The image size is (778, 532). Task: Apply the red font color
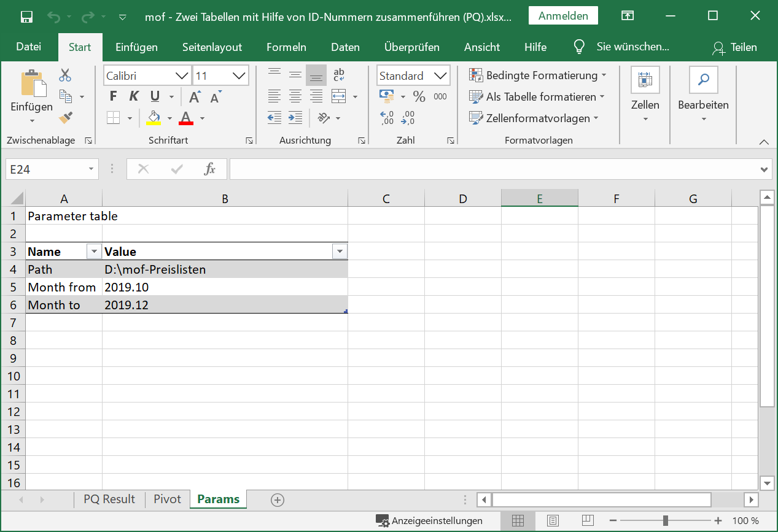click(187, 118)
